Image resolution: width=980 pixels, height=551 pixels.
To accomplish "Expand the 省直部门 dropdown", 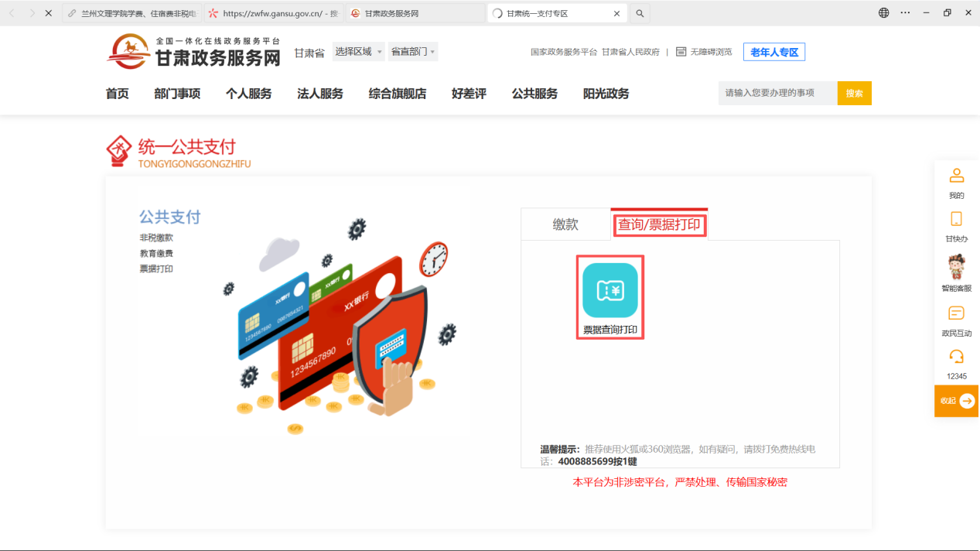I will 413,52.
